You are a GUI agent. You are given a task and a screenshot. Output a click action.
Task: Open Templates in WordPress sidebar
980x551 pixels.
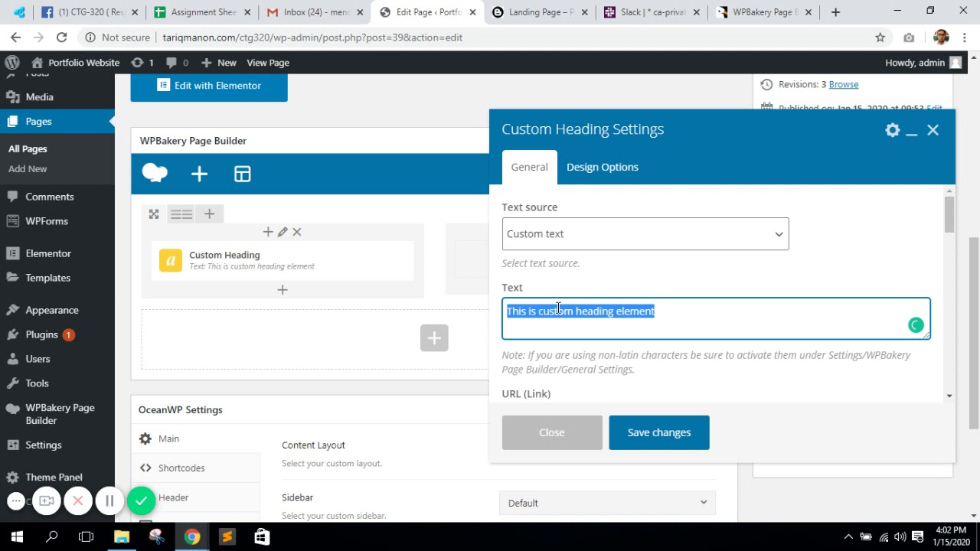[x=57, y=278]
